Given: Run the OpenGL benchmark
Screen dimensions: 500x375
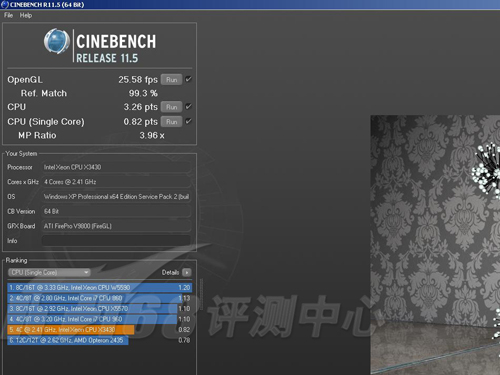Looking at the screenshot, I should click(x=171, y=80).
